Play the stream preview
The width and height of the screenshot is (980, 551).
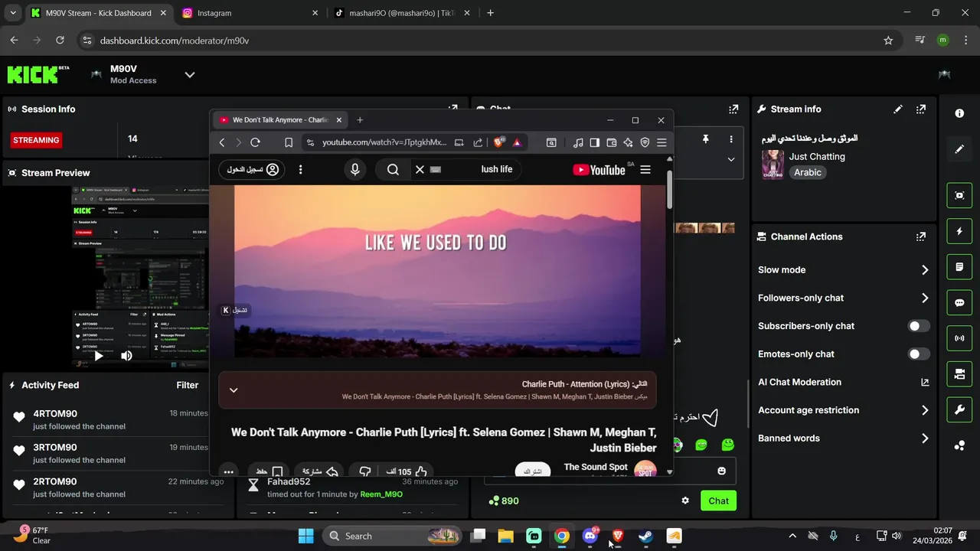pyautogui.click(x=99, y=356)
